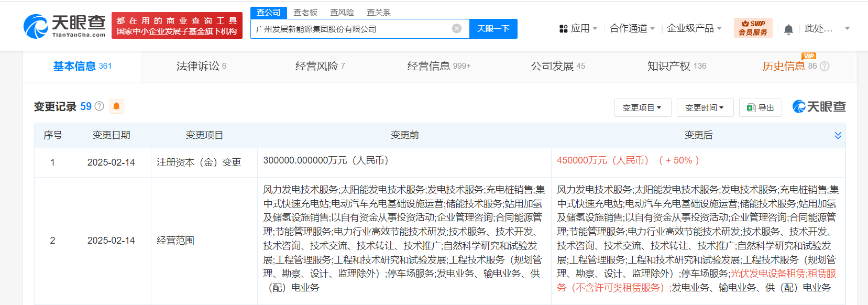This screenshot has height=305, width=868.
Task: Switch to the 查关系 search tab
Action: pyautogui.click(x=379, y=13)
